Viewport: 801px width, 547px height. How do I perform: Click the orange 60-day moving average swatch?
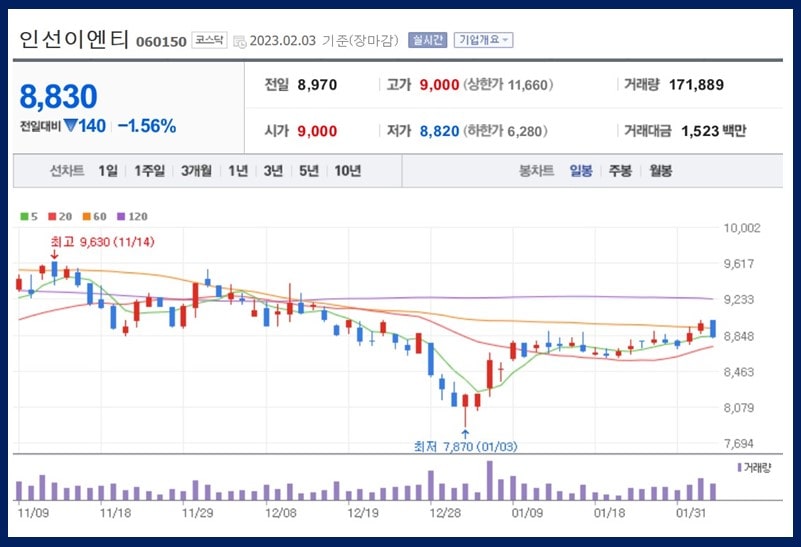pyautogui.click(x=87, y=217)
